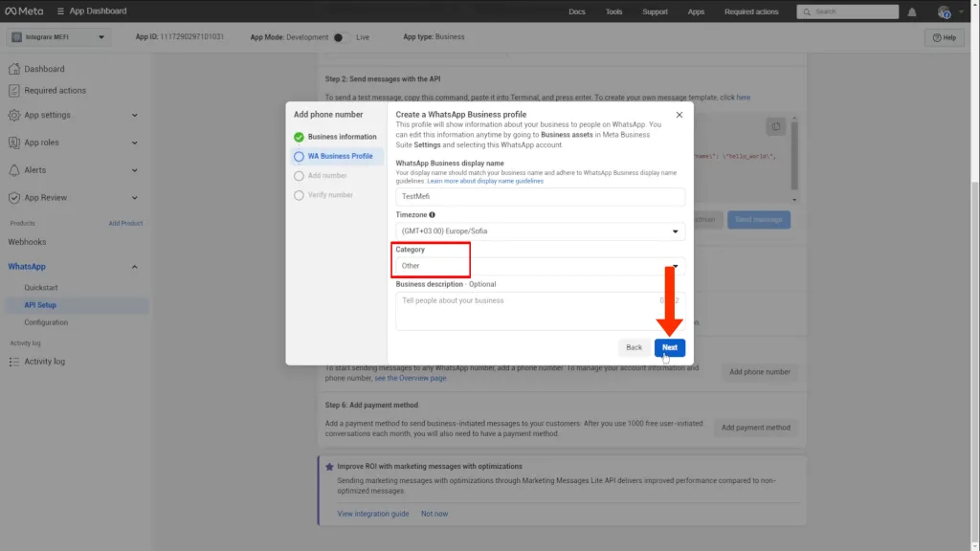
Task: Open the Category dropdown
Action: point(540,266)
